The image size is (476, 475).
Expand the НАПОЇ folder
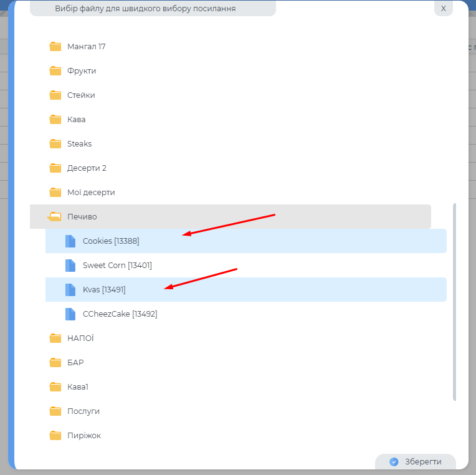click(x=80, y=338)
